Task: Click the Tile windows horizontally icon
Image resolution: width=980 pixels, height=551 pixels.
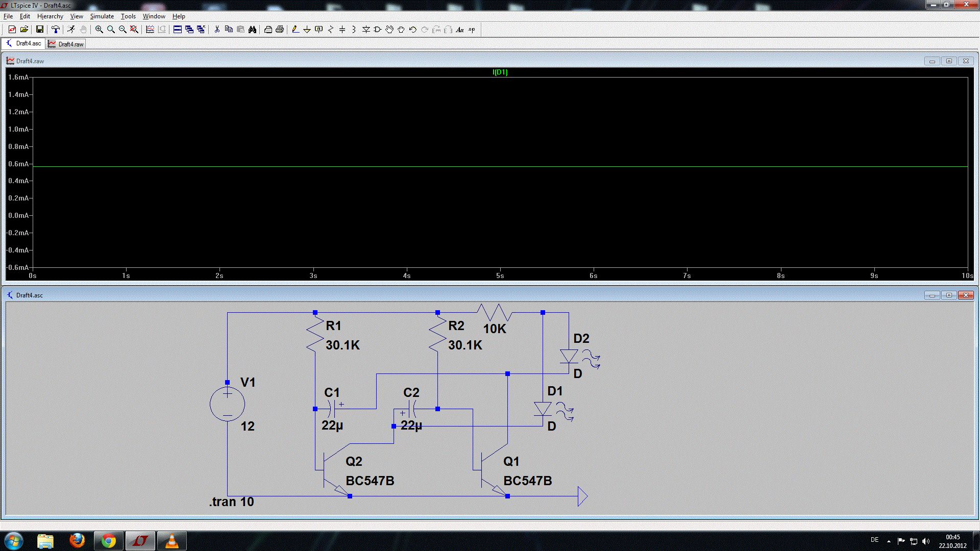Action: (x=178, y=30)
